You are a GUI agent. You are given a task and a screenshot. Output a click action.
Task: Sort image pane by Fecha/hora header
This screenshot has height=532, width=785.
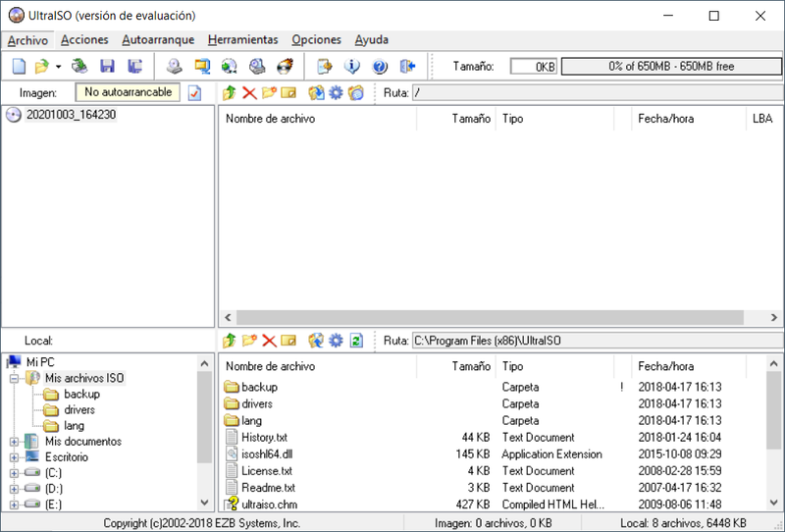pos(689,119)
